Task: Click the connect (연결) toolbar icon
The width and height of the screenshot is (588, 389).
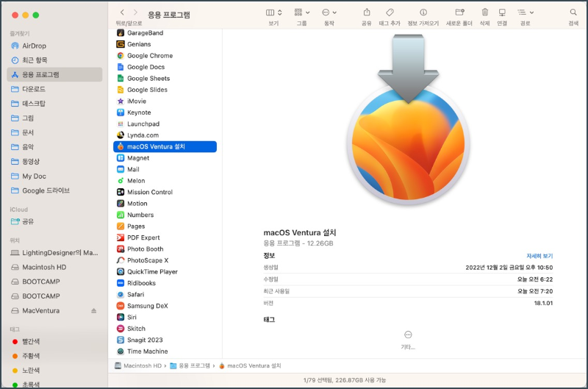Action: 502,13
